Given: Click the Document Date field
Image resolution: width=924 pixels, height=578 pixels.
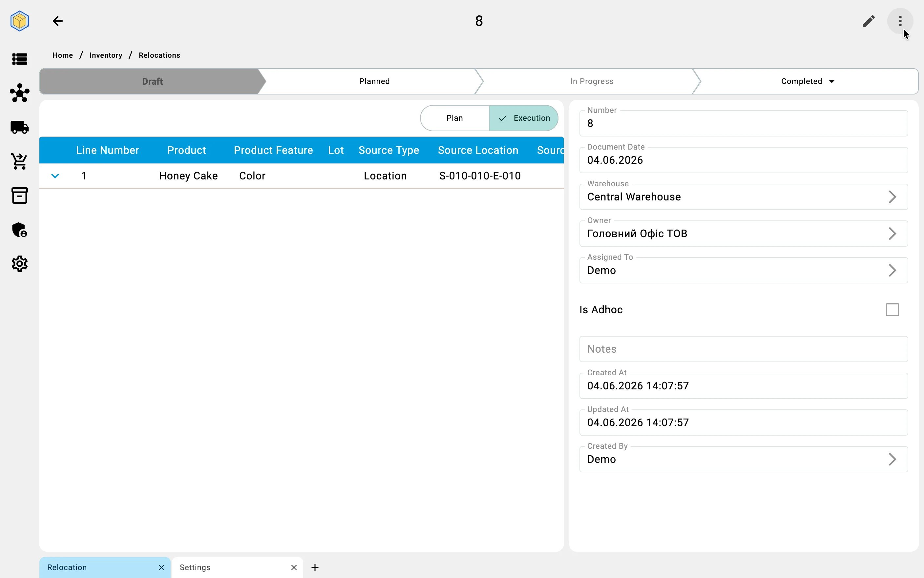Looking at the screenshot, I should [744, 160].
